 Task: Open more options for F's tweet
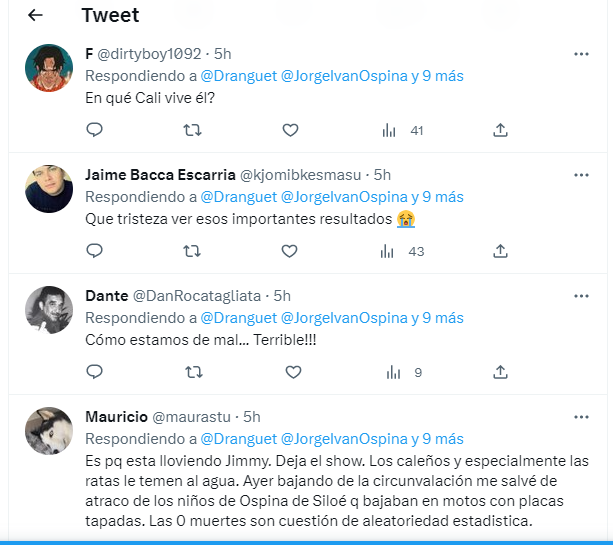pyautogui.click(x=581, y=53)
